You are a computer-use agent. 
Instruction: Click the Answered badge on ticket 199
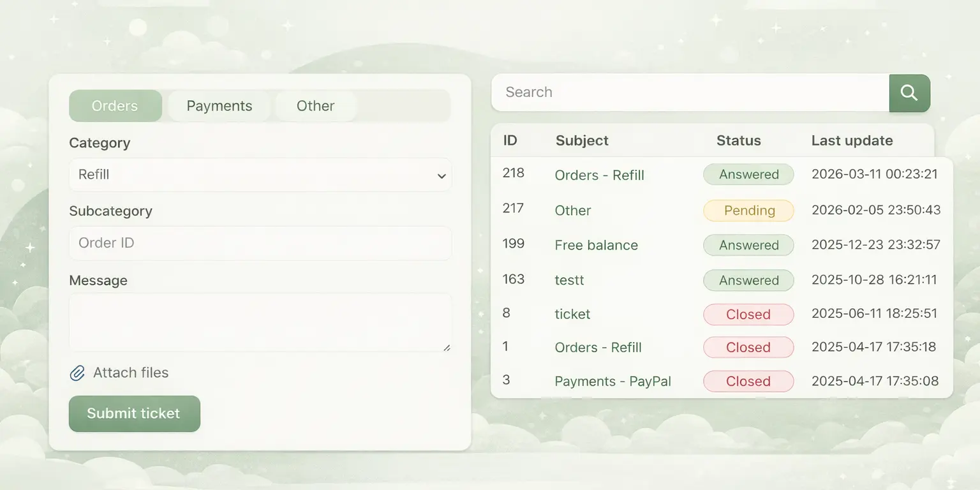click(748, 245)
